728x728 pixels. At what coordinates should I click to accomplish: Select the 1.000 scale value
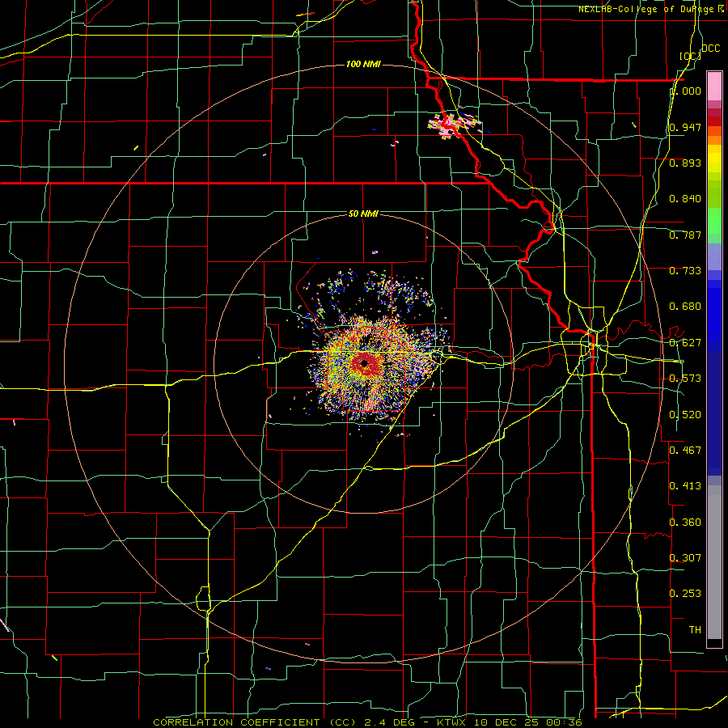pos(685,91)
